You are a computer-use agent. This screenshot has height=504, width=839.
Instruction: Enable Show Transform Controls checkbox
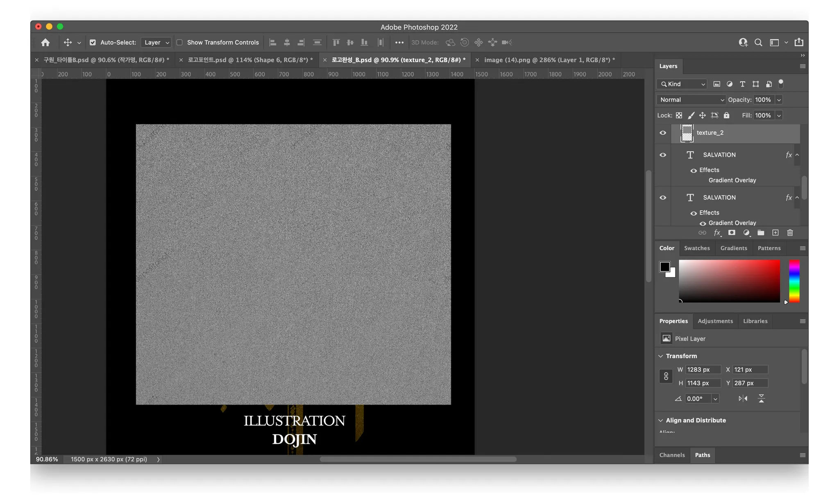click(179, 43)
